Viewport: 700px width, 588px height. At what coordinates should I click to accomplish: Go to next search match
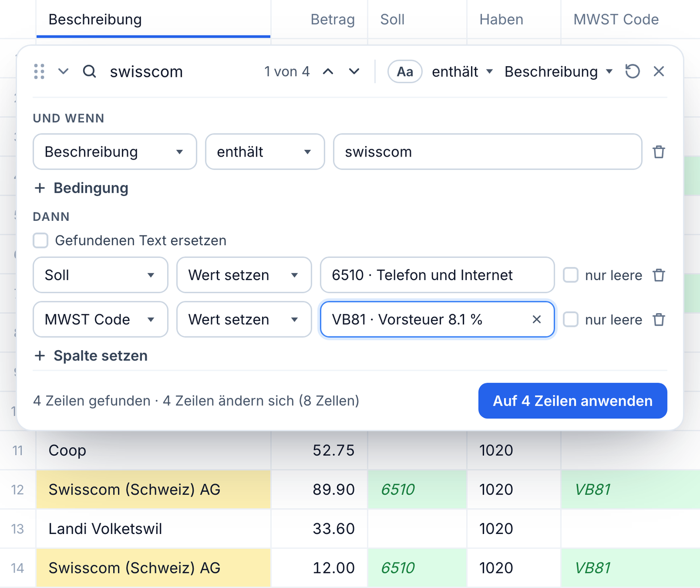coord(354,71)
